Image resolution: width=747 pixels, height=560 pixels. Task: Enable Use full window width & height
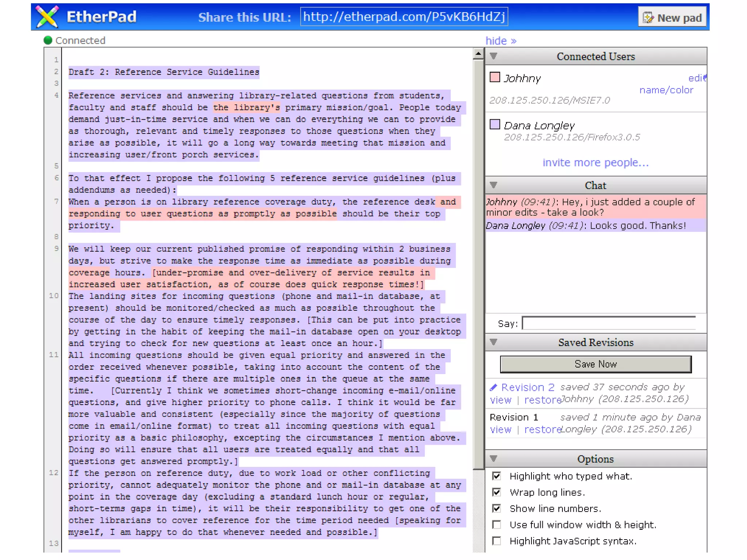coord(496,524)
